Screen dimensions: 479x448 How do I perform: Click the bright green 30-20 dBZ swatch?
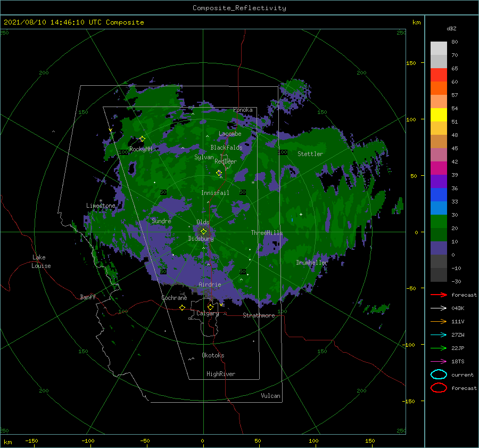coord(439,222)
